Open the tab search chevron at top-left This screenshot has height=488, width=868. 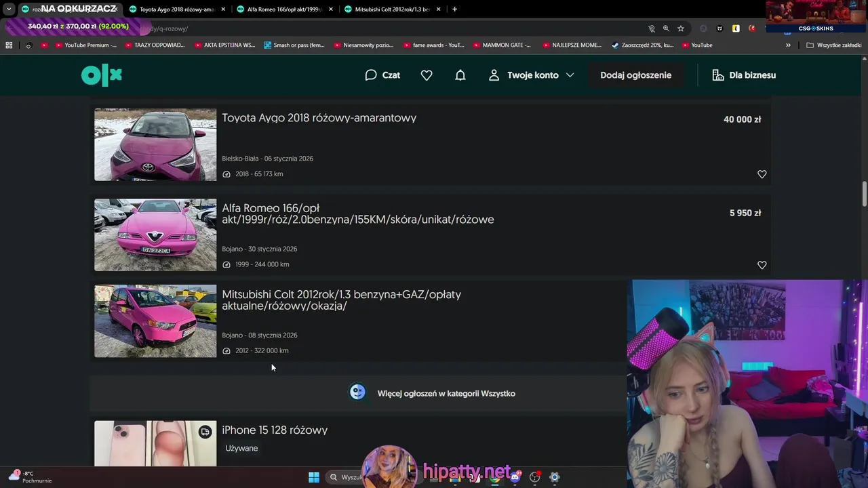tap(9, 9)
